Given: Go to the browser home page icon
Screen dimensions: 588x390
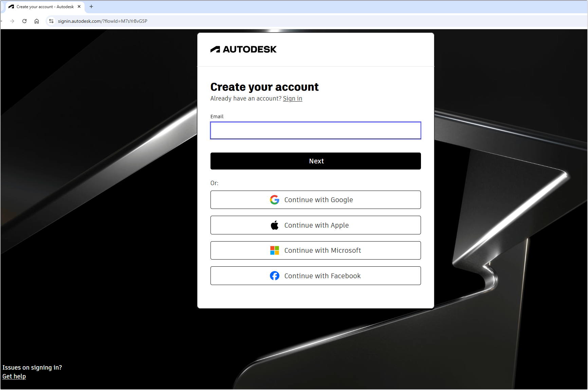Looking at the screenshot, I should pos(37,21).
